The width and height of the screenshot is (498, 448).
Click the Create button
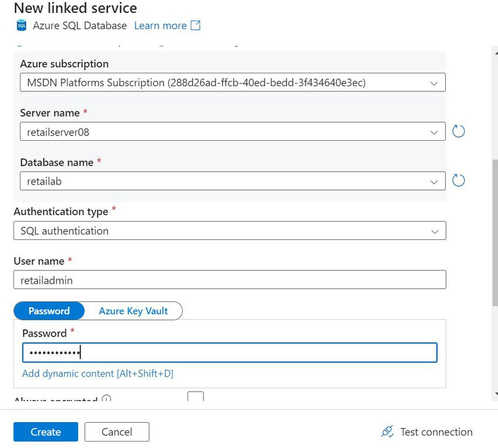pos(46,432)
